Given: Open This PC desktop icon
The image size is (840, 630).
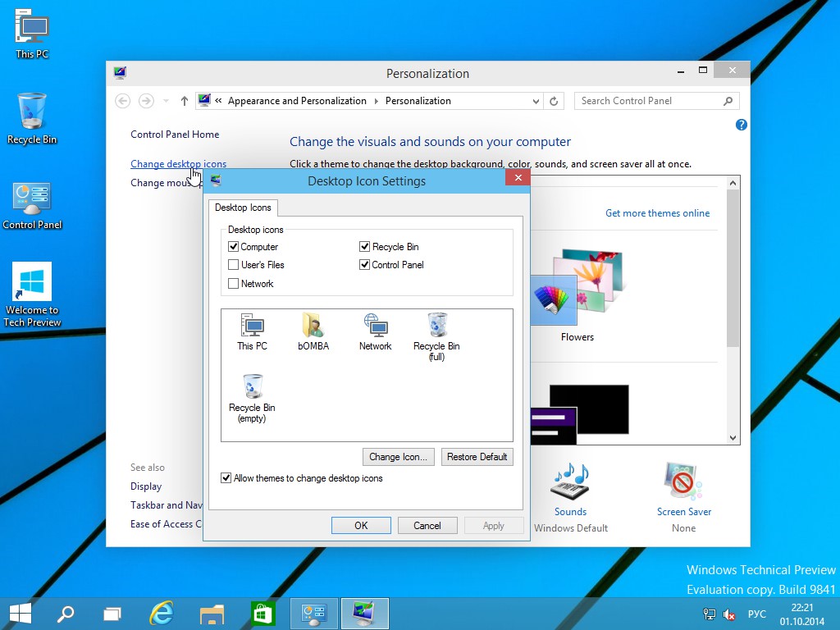Looking at the screenshot, I should (32, 34).
